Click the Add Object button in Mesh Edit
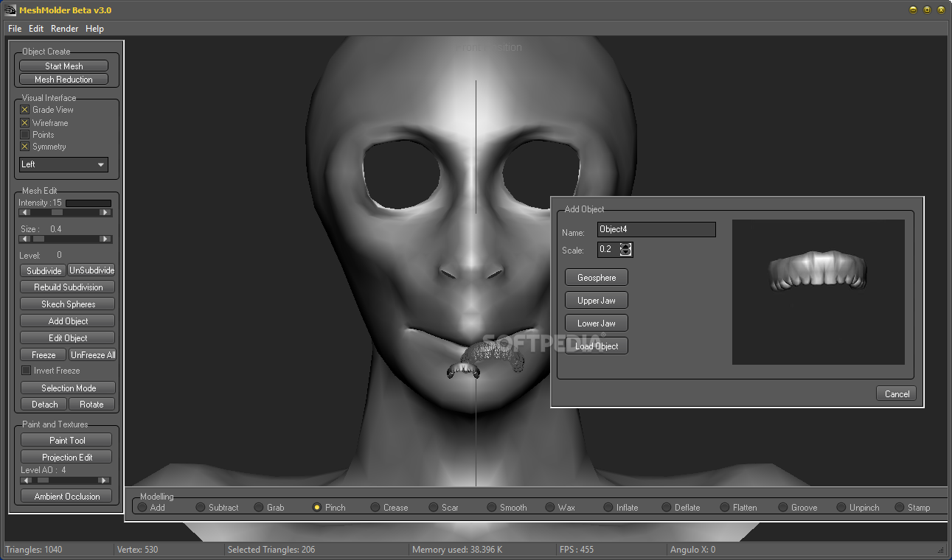 click(x=68, y=321)
